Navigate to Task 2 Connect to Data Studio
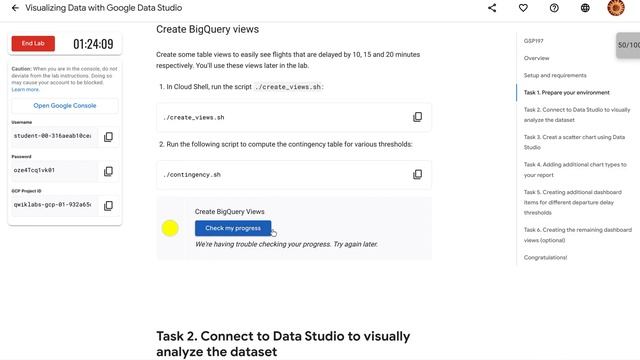Image resolution: width=640 pixels, height=360 pixels. [577, 115]
